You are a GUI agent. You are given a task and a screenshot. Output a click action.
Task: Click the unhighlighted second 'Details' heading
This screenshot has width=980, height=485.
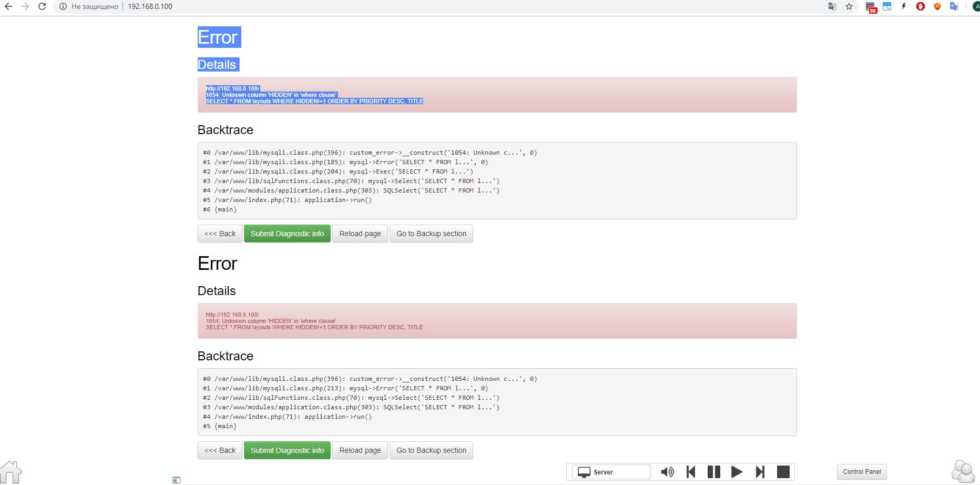(217, 291)
